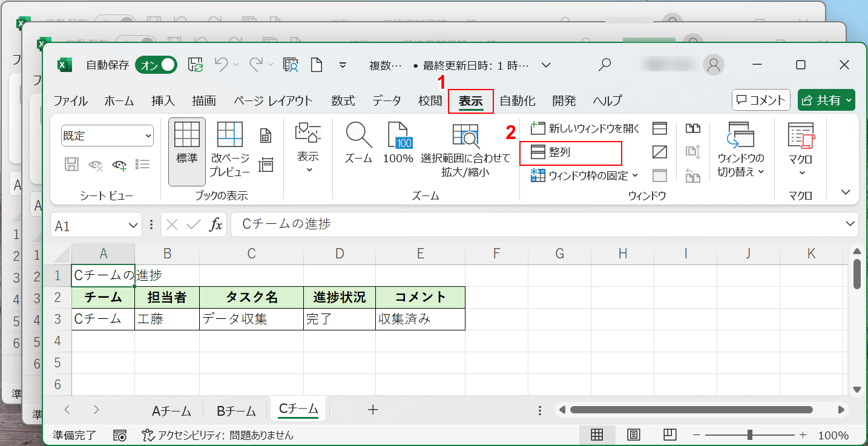Click the new blank document icon
Screen dimensions: 868x446
(316, 65)
